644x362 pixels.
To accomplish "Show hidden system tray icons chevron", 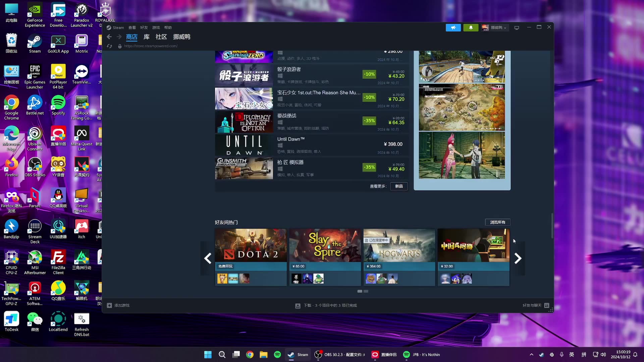I will click(x=531, y=355).
